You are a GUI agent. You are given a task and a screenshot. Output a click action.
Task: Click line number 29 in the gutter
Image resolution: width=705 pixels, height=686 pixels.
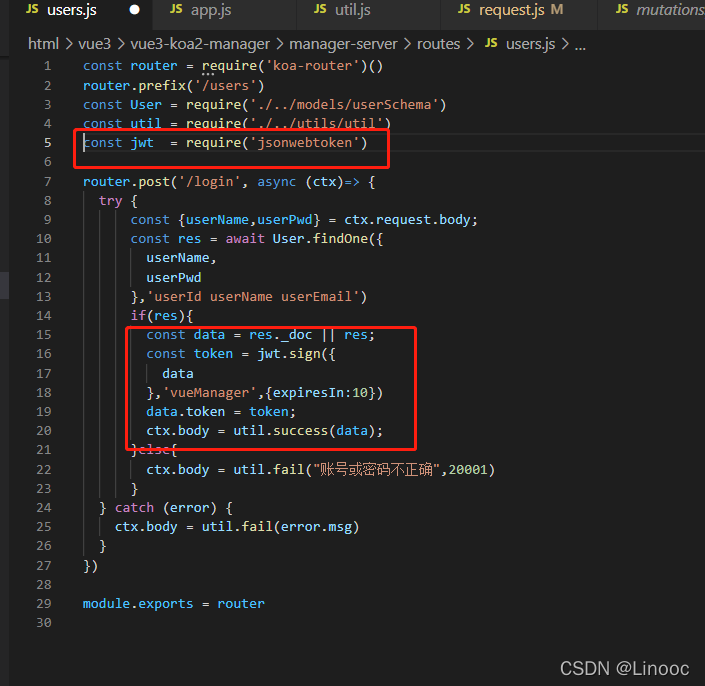[x=44, y=604]
